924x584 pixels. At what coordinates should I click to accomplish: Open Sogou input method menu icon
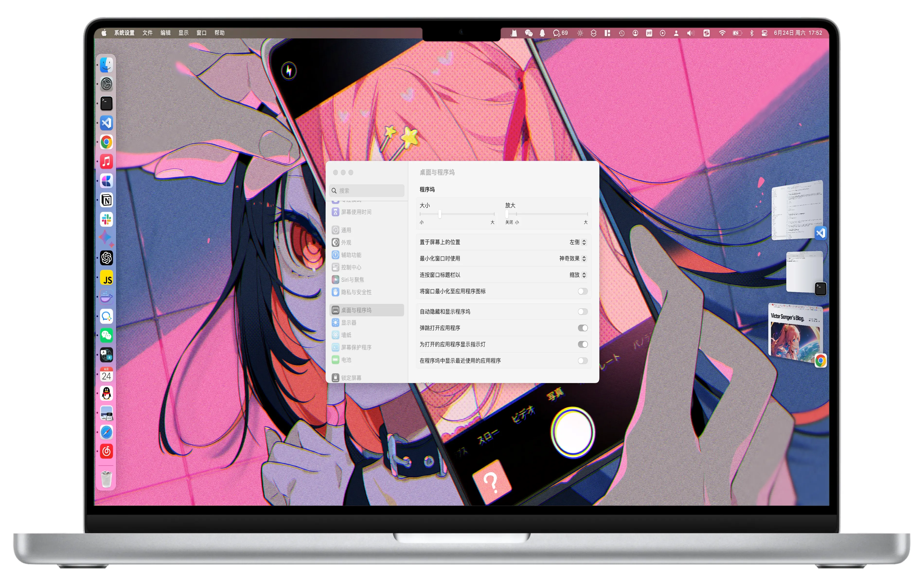(706, 33)
